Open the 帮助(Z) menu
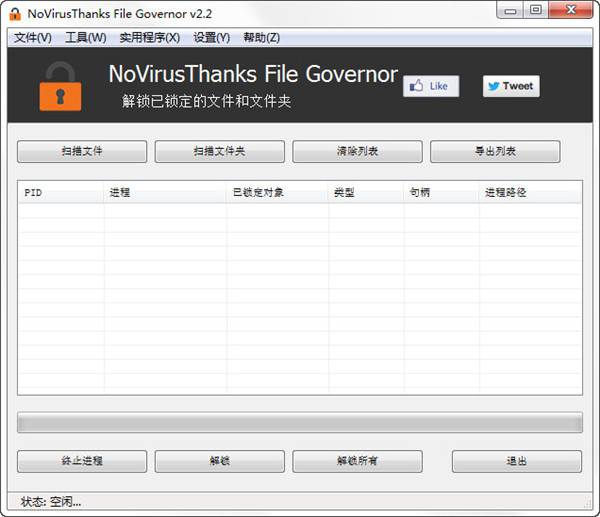The width and height of the screenshot is (600, 517). [x=262, y=38]
